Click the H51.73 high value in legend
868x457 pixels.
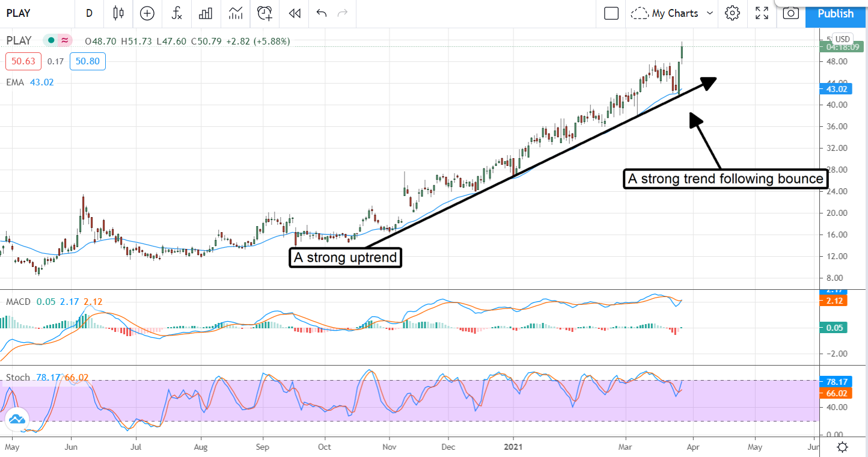point(136,41)
